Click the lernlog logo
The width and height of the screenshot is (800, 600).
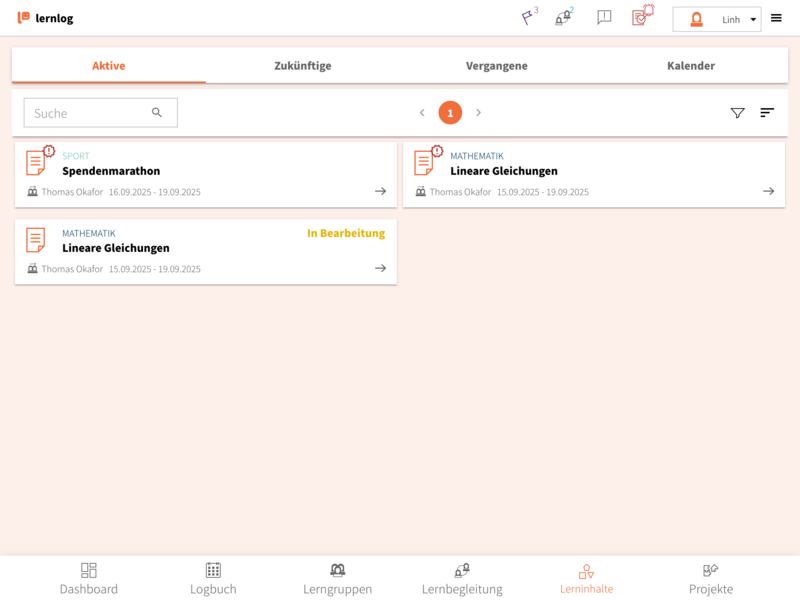tap(45, 18)
